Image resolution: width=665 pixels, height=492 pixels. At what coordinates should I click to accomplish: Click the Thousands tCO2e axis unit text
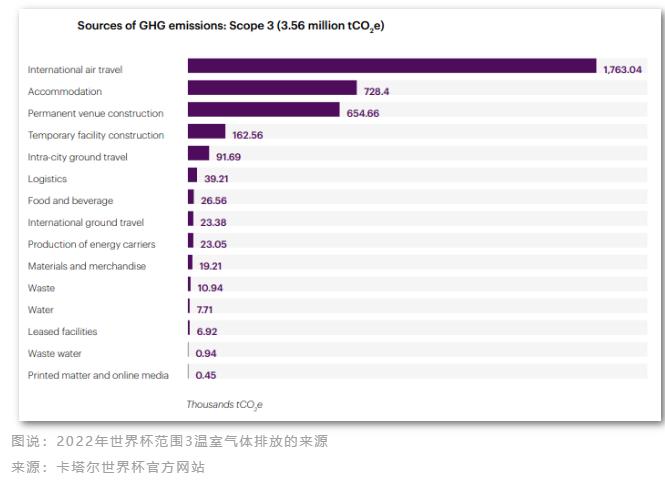(x=224, y=405)
